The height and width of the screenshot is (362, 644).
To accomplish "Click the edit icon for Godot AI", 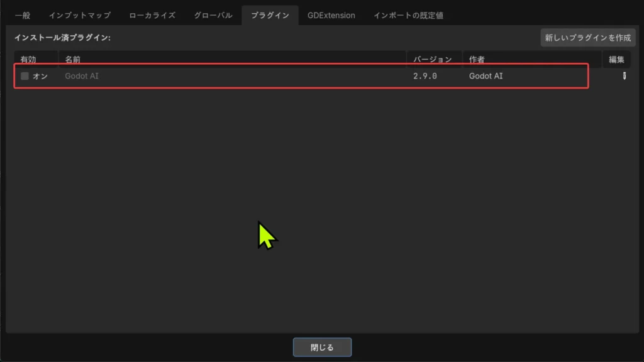I will [x=625, y=76].
